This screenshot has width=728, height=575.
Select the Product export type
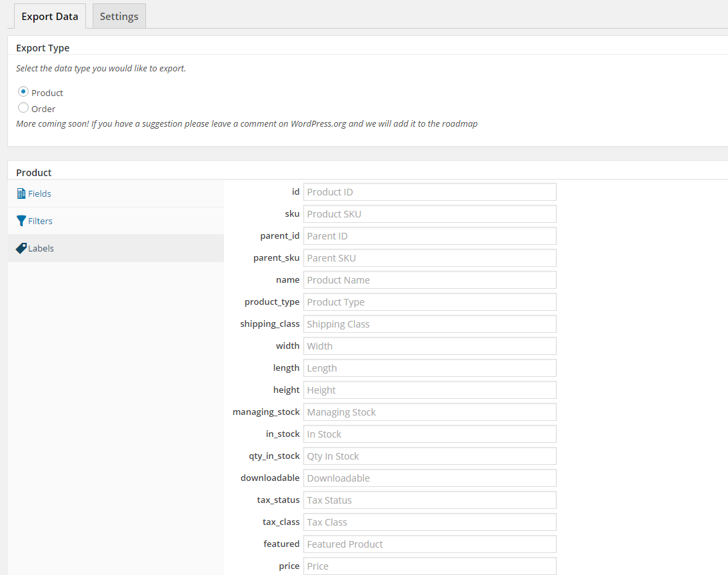pos(23,92)
